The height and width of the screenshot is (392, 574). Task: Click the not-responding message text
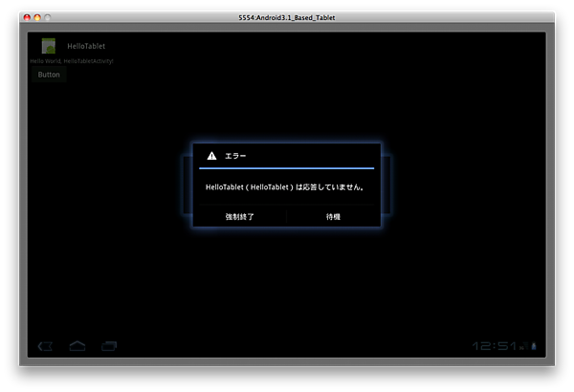(x=284, y=187)
